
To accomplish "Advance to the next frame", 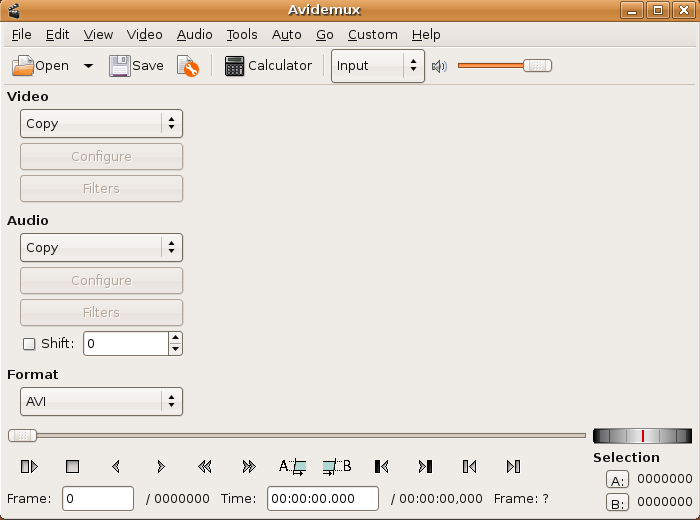I will [160, 466].
